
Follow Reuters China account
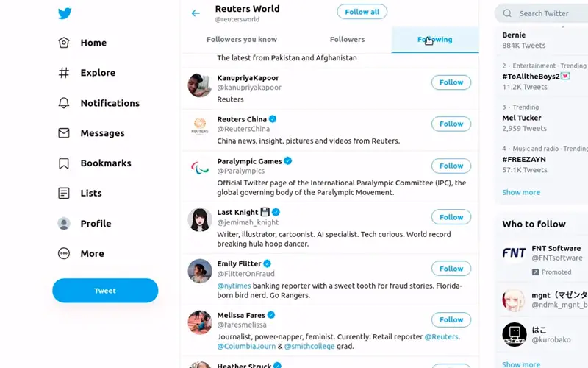coord(451,124)
